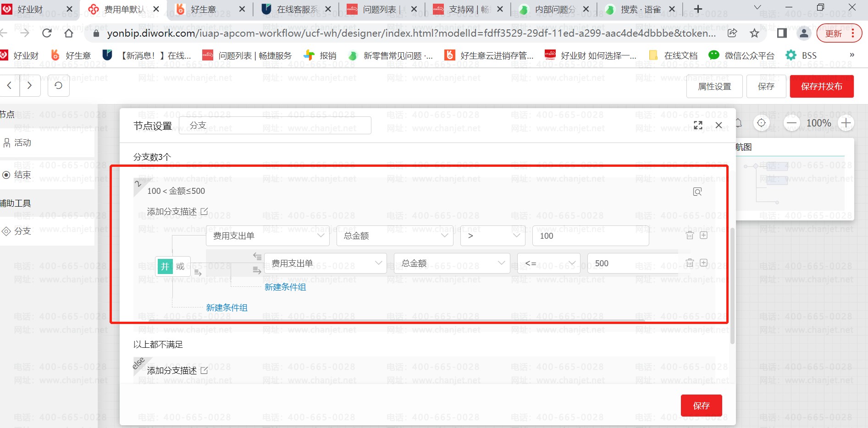Click the circular reset icon in designer toolbar
Image resolution: width=868 pixels, height=428 pixels.
(x=58, y=86)
